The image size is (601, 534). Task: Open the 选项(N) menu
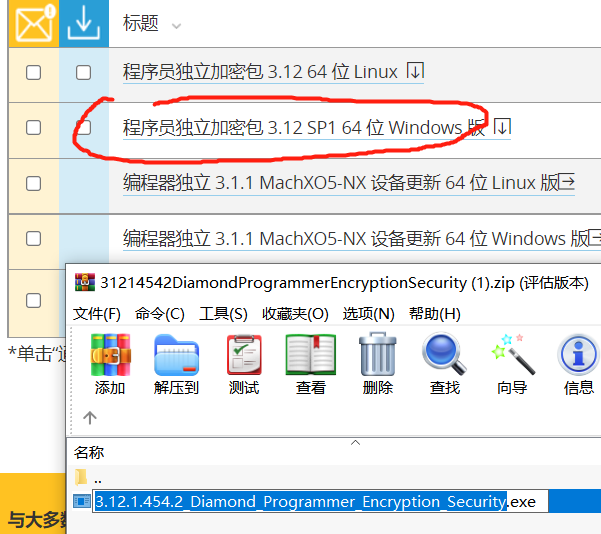point(368,314)
